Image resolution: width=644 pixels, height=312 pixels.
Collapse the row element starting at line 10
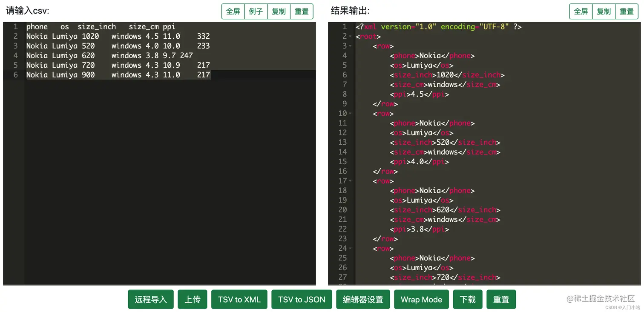(350, 113)
